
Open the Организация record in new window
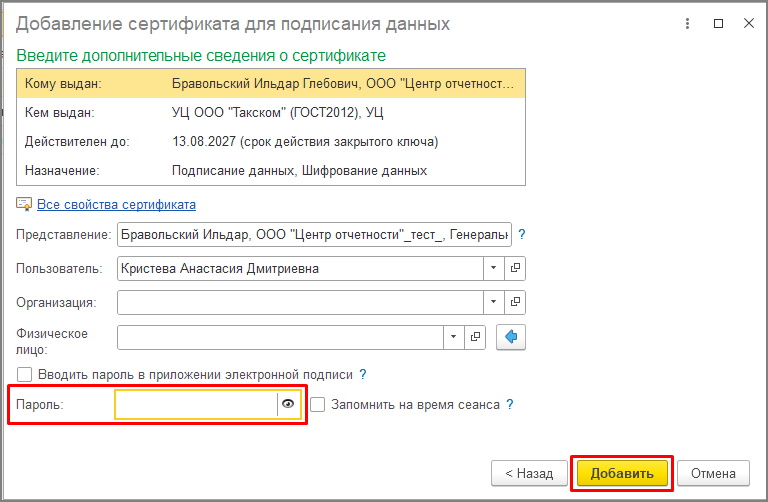(x=515, y=303)
